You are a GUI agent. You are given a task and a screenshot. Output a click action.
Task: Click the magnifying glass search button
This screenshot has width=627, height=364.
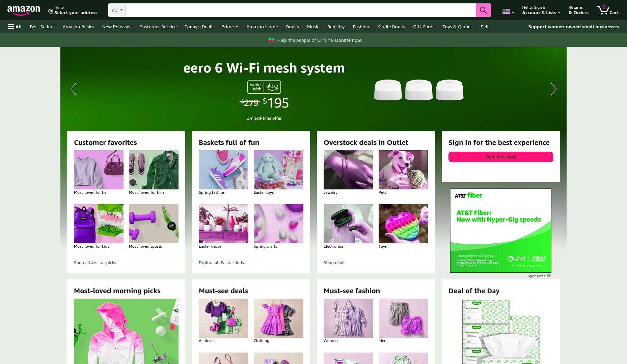(483, 10)
